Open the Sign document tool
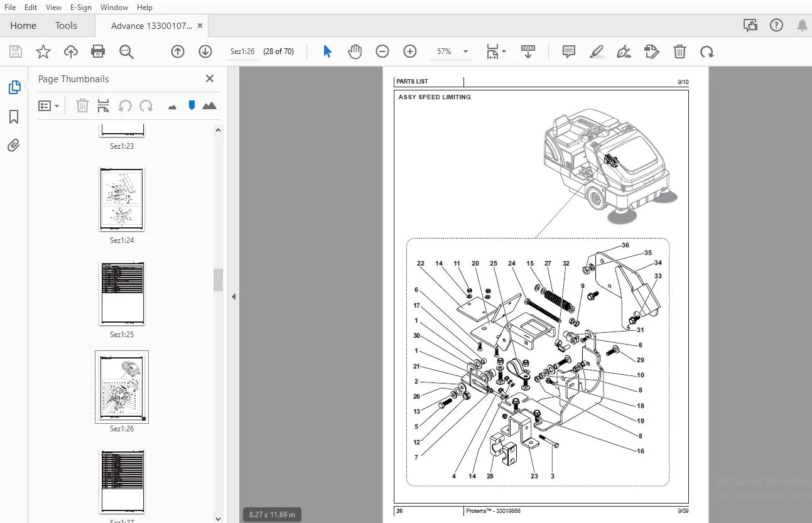The width and height of the screenshot is (812, 523). pos(624,51)
